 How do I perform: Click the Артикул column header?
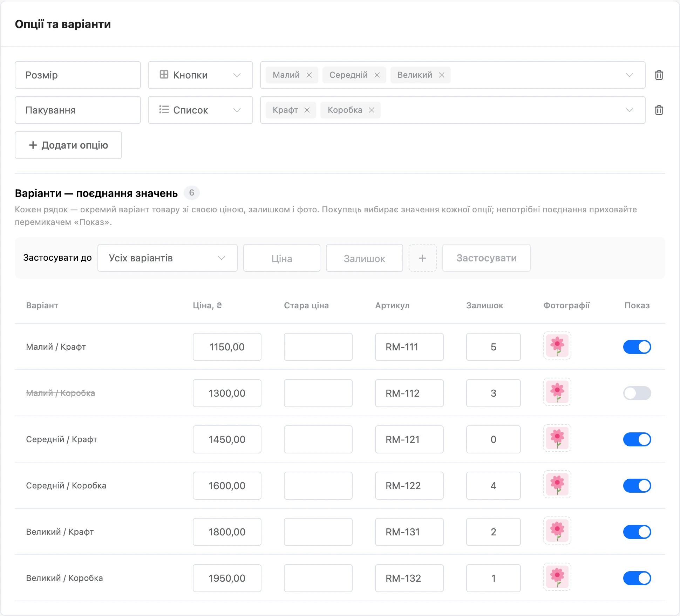pyautogui.click(x=392, y=306)
